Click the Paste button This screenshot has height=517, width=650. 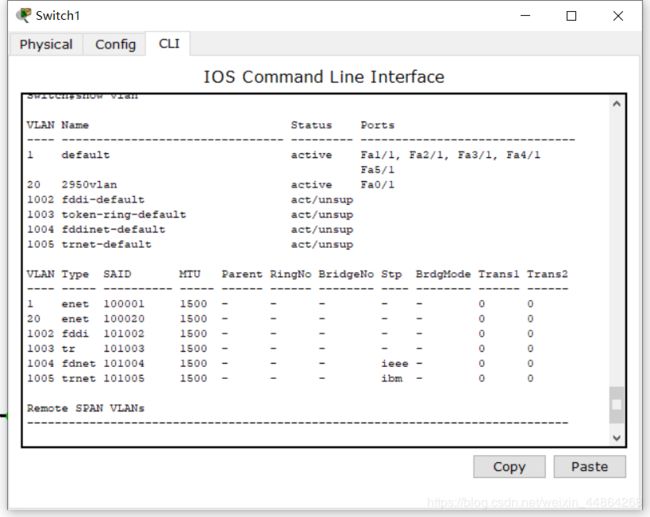589,466
